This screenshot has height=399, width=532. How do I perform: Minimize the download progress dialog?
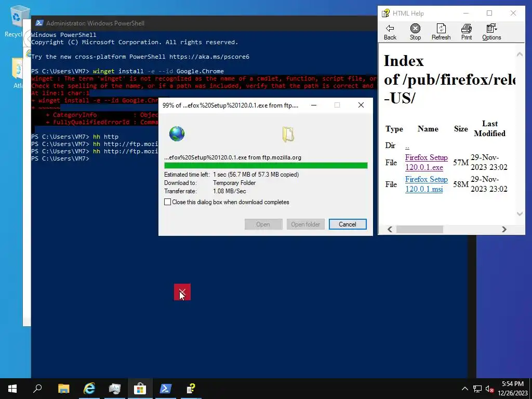pyautogui.click(x=314, y=105)
